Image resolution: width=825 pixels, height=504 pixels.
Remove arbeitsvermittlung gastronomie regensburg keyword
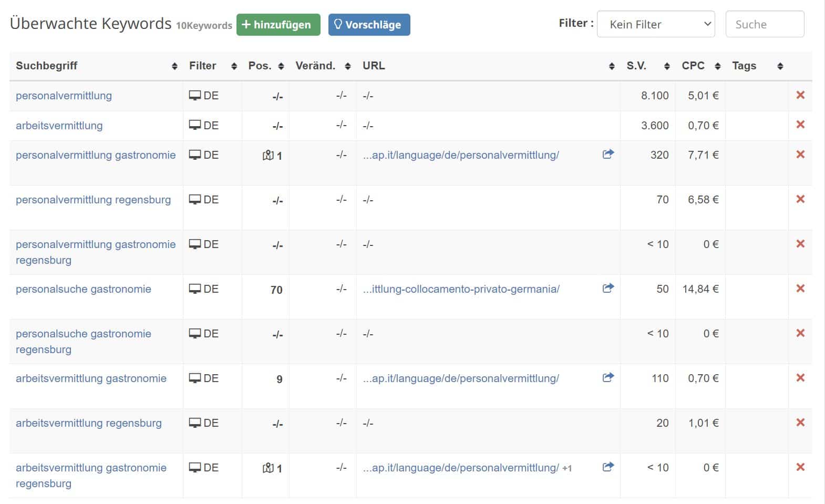pyautogui.click(x=800, y=467)
